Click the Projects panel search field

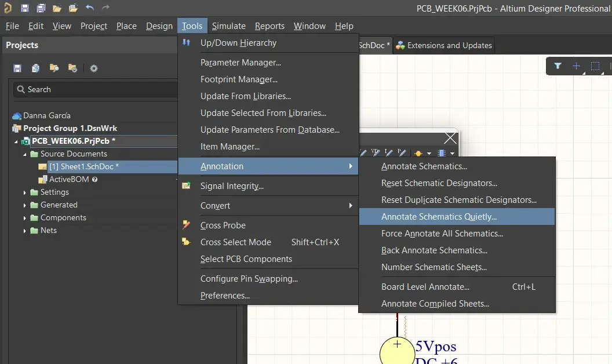tap(96, 89)
